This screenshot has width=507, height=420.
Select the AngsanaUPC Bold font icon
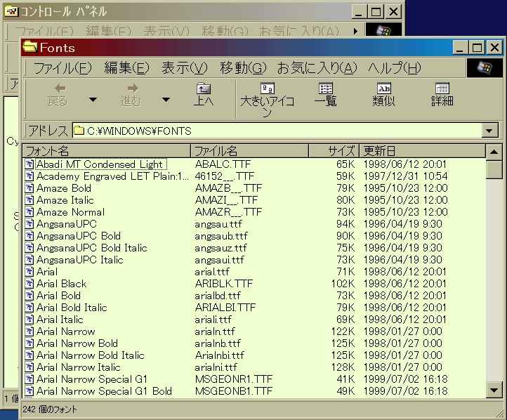pos(29,236)
